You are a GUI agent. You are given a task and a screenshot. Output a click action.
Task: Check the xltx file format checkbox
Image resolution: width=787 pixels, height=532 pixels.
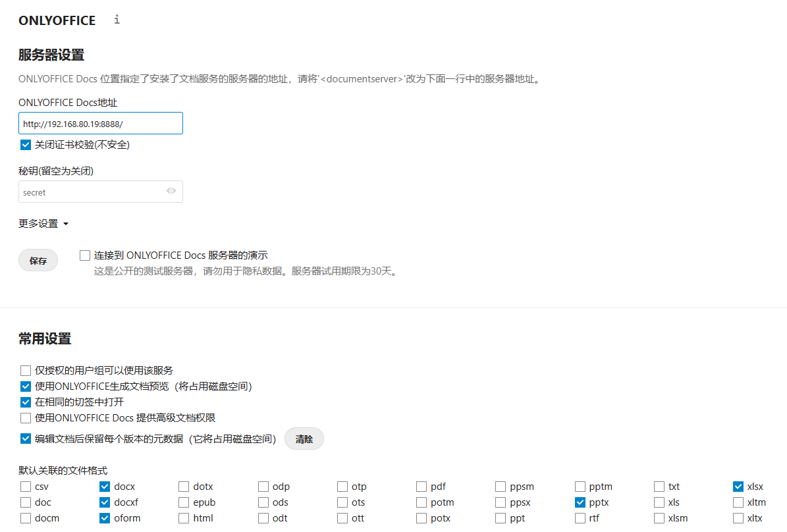pos(738,518)
